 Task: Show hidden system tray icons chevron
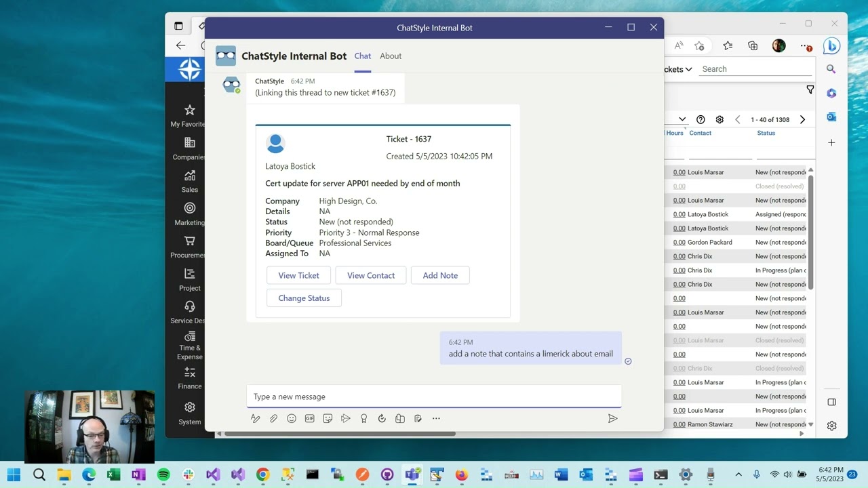(738, 474)
